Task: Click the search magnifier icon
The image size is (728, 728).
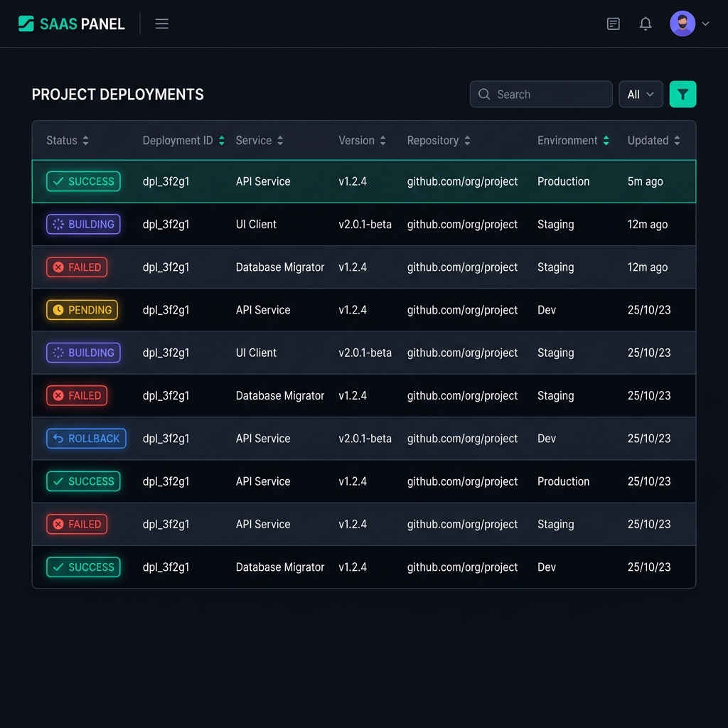Action: click(x=483, y=95)
